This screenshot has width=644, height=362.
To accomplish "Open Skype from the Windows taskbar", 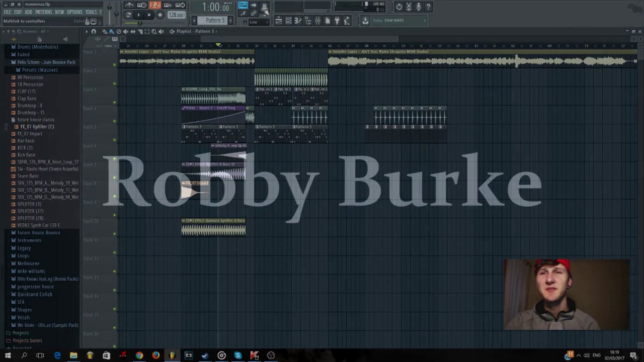I will 237,355.
